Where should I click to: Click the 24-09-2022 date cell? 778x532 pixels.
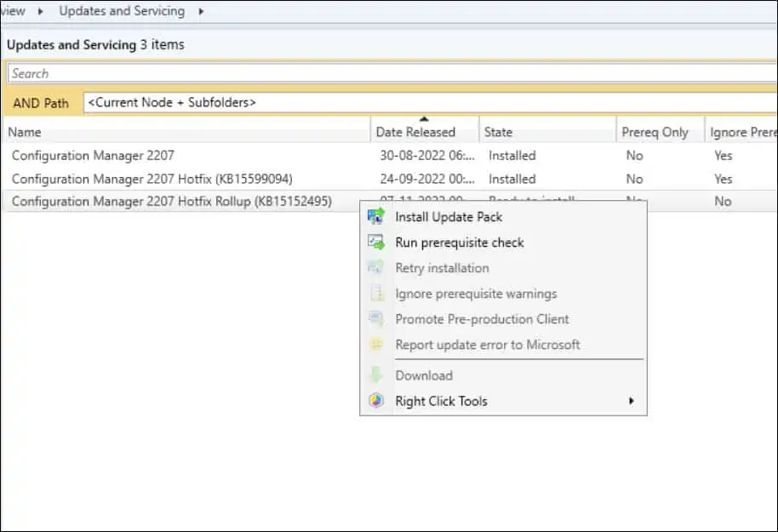tap(427, 179)
